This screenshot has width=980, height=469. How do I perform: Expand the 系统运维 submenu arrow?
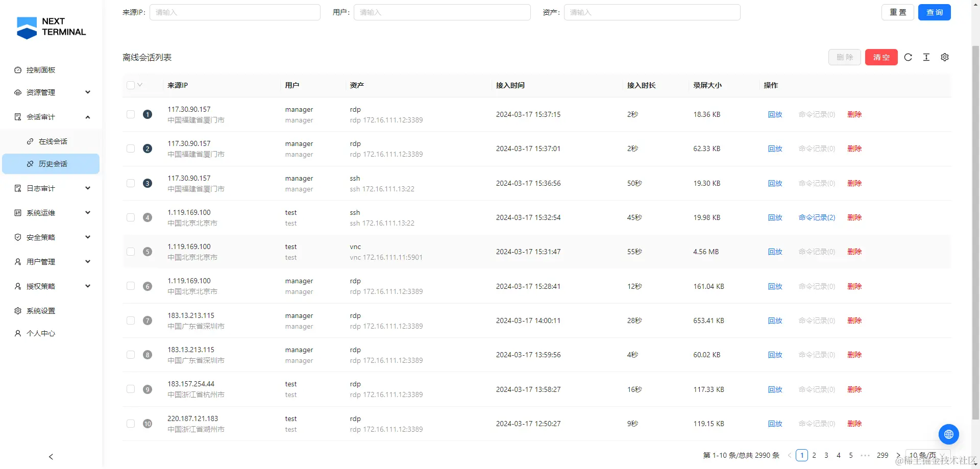click(x=88, y=213)
